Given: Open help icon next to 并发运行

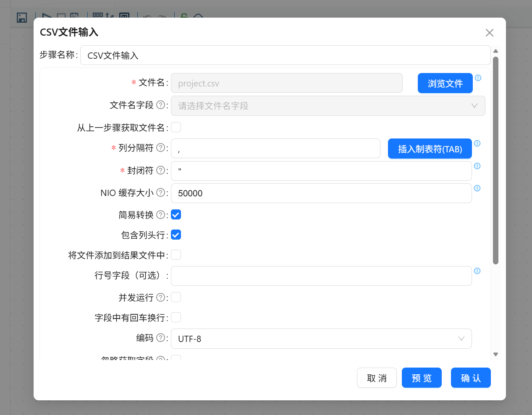Looking at the screenshot, I should 160,297.
